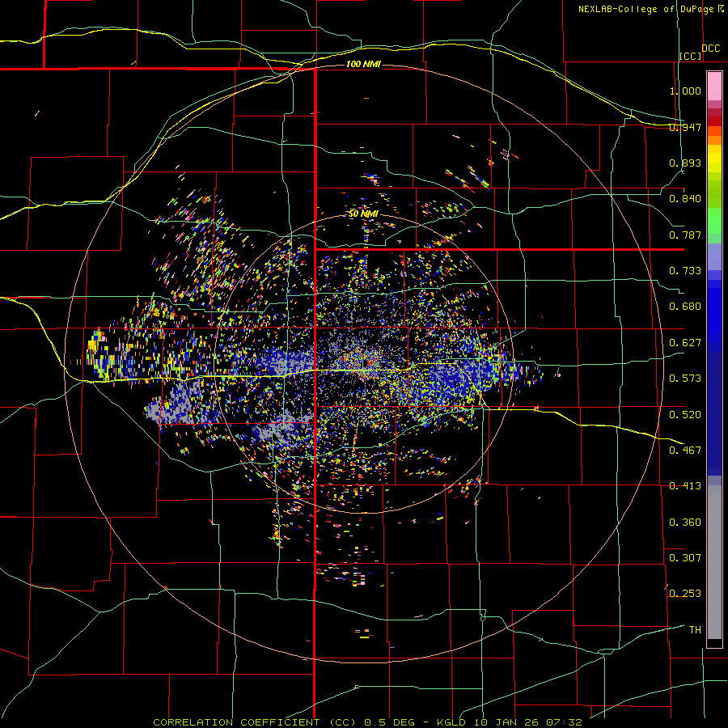Select the 0.307 scale value

[x=685, y=558]
